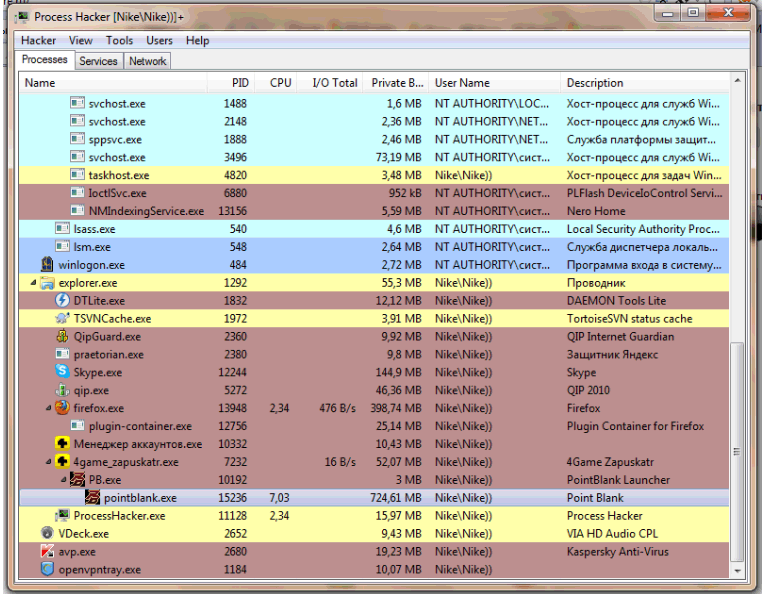Click the 4game_zapuskatr.exe icon

62,461
